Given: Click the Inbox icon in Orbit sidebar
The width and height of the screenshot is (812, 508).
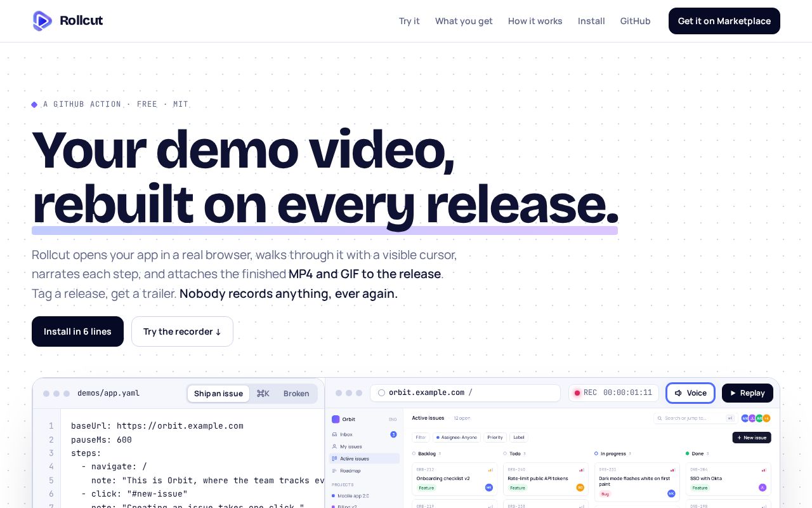Looking at the screenshot, I should (x=335, y=434).
